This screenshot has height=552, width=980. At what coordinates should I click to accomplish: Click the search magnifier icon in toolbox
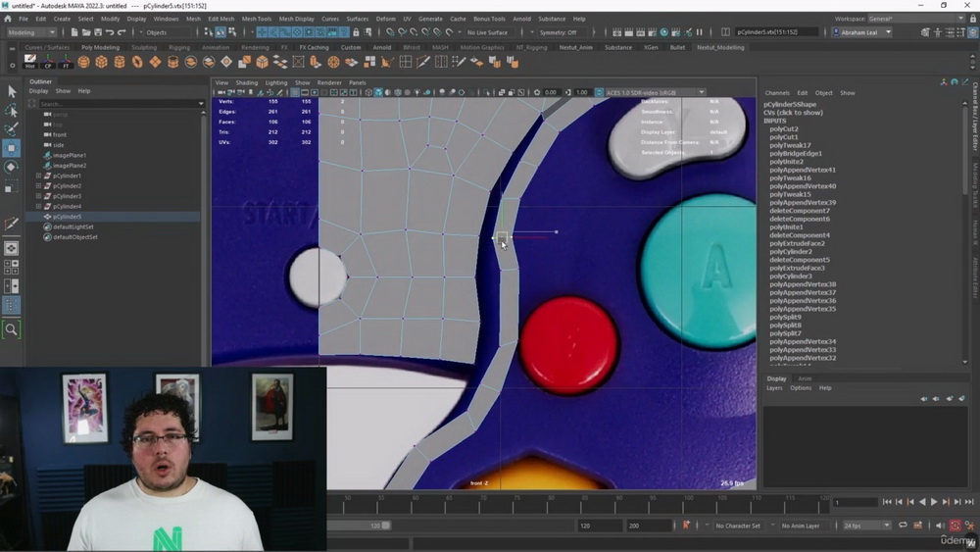[11, 328]
